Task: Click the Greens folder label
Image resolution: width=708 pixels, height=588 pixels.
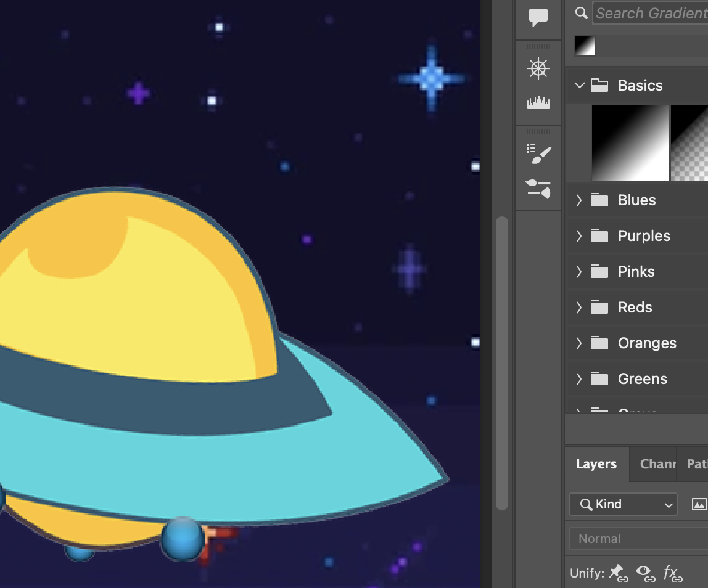Action: point(643,378)
